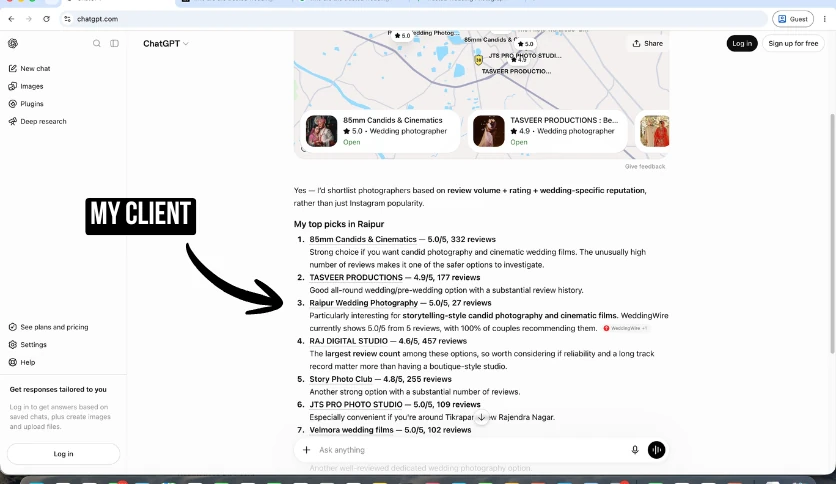This screenshot has height=484, width=836.
Task: Click the ChatGPT logo in sidebar
Action: click(13, 44)
